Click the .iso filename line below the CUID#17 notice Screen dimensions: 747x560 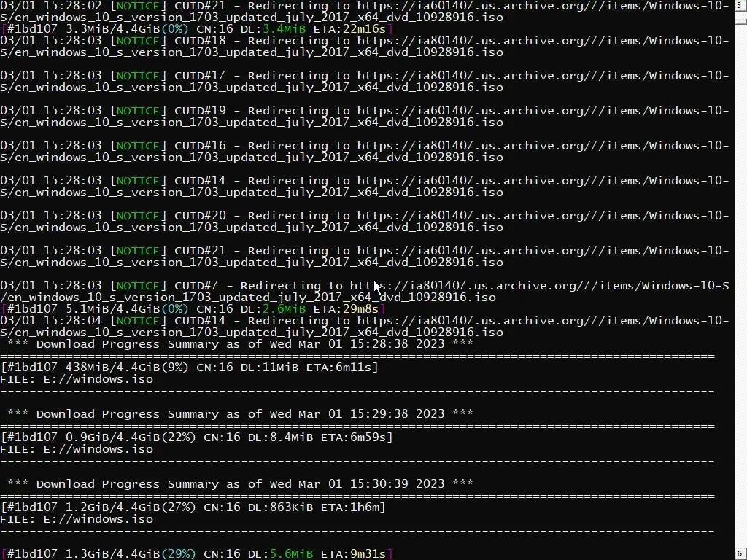click(x=252, y=87)
